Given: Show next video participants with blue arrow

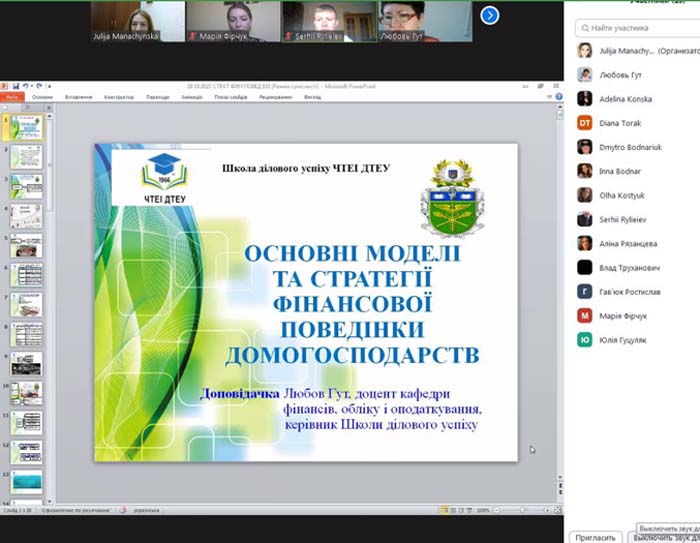Looking at the screenshot, I should tap(490, 16).
